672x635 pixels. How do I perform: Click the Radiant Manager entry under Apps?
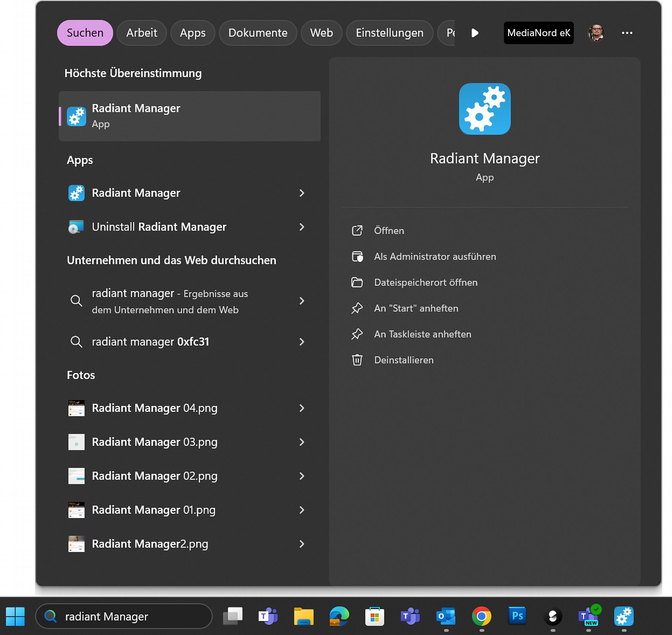[136, 193]
